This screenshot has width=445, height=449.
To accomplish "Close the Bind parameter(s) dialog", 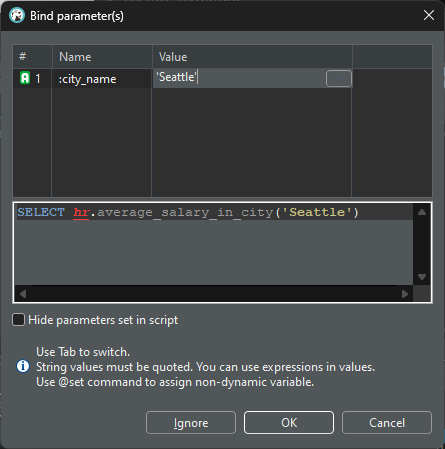I will click(429, 15).
